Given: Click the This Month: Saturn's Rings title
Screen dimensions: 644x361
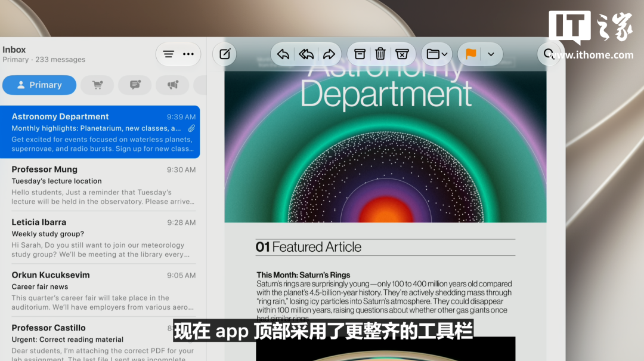Looking at the screenshot, I should click(303, 274).
